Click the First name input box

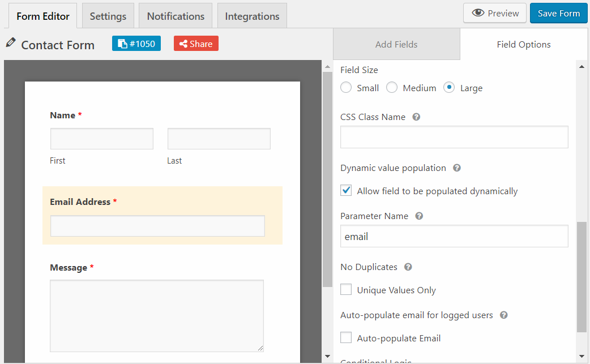[x=102, y=139]
